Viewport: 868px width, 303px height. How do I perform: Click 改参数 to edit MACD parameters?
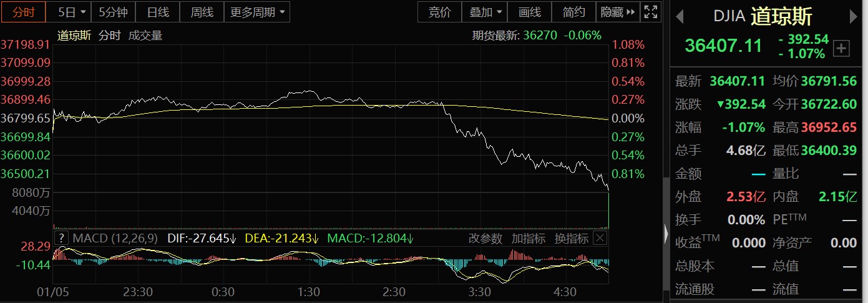coord(485,238)
